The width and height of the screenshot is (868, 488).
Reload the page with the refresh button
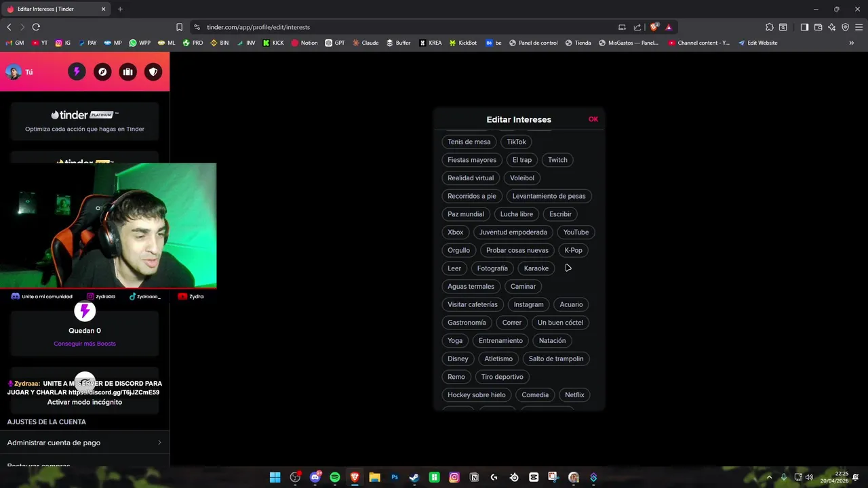36,27
